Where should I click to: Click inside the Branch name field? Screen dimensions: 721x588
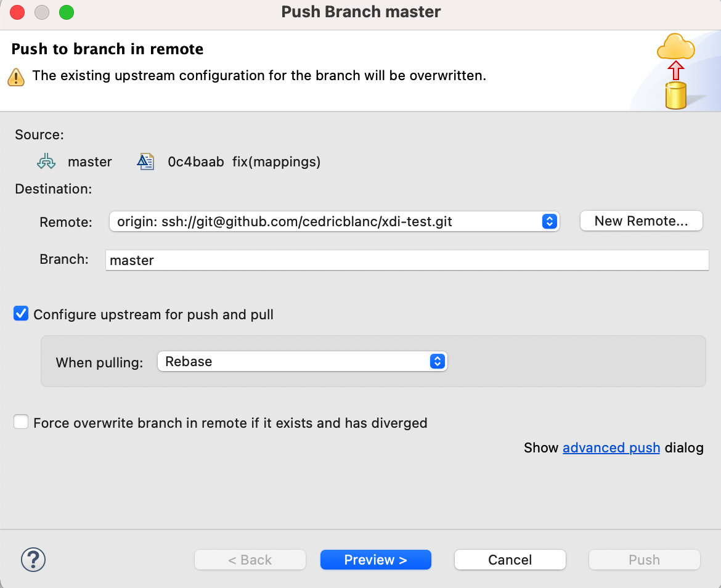(308, 259)
